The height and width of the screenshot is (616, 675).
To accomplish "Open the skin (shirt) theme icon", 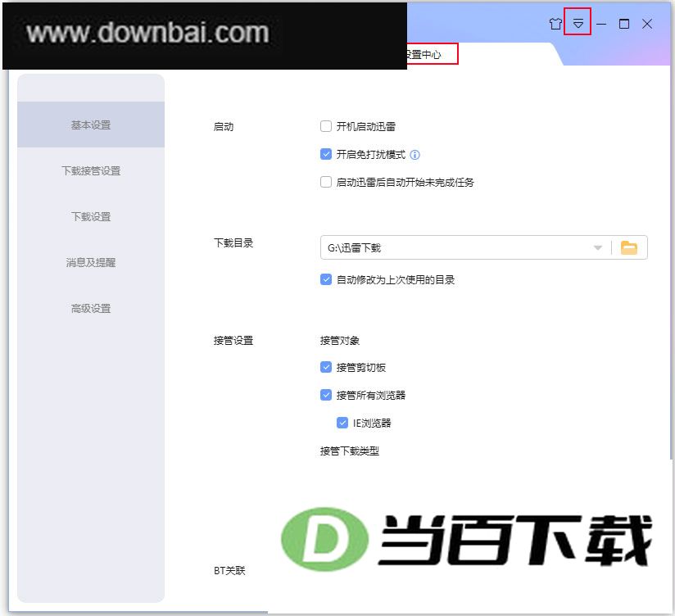I will point(555,24).
